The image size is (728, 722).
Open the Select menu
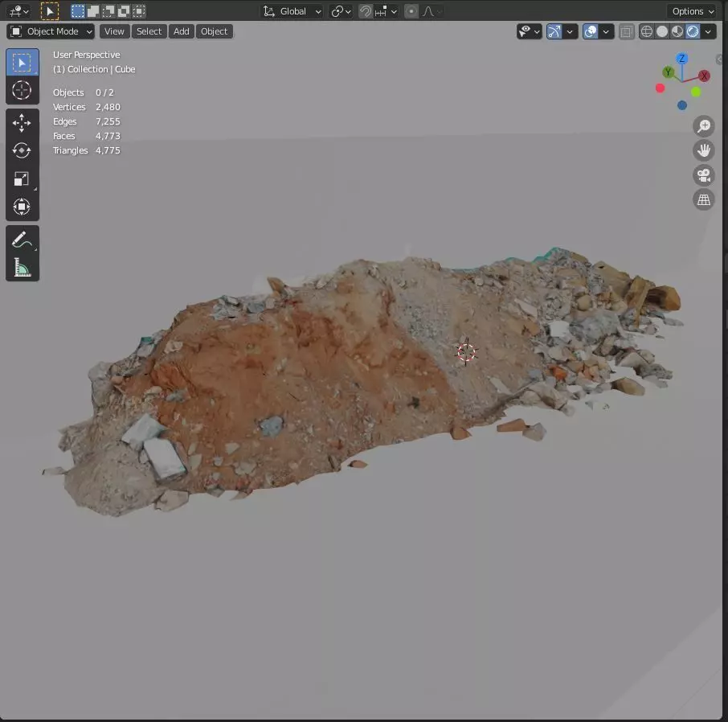click(x=149, y=31)
